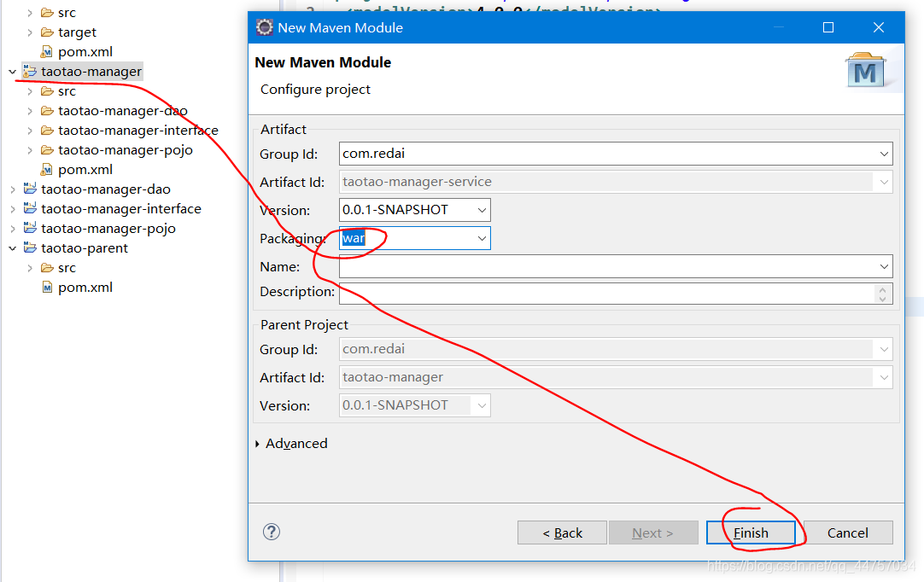Select pom.xml below the target folder
Viewport: 924px width, 582px height.
click(x=85, y=52)
